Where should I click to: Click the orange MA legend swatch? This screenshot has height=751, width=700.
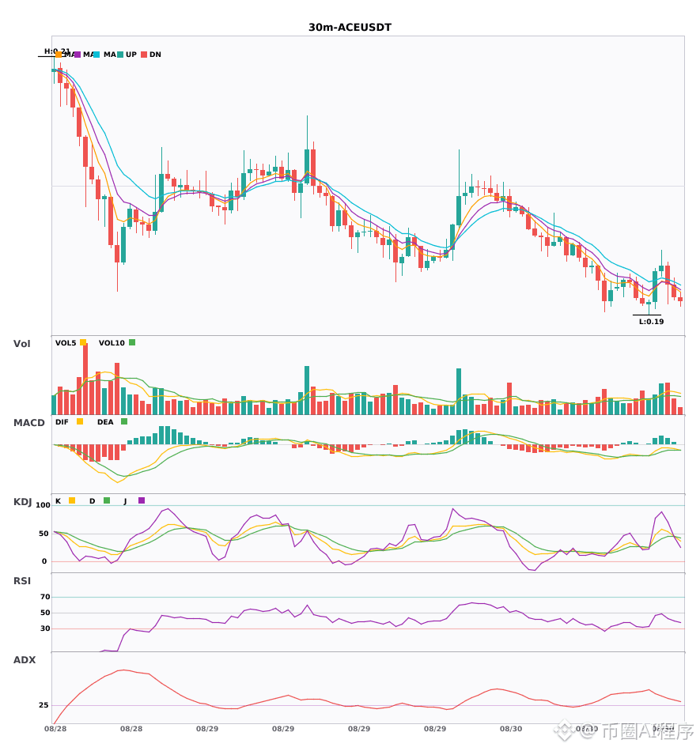tap(59, 55)
